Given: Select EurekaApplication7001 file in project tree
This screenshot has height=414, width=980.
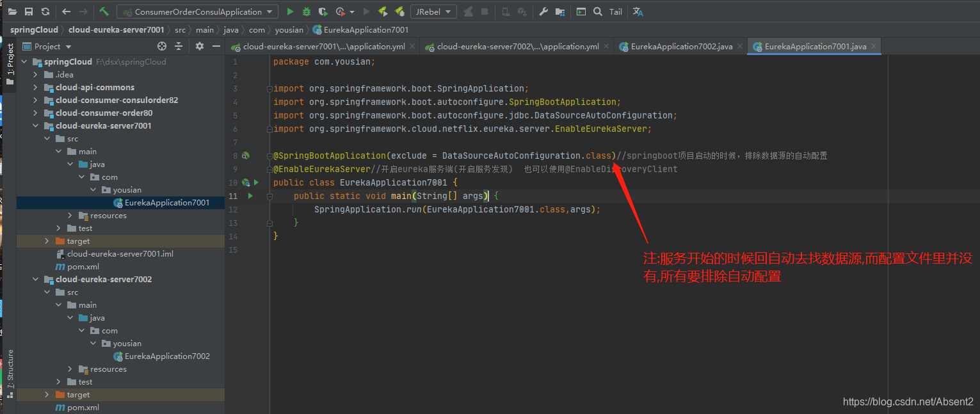Looking at the screenshot, I should coord(161,202).
